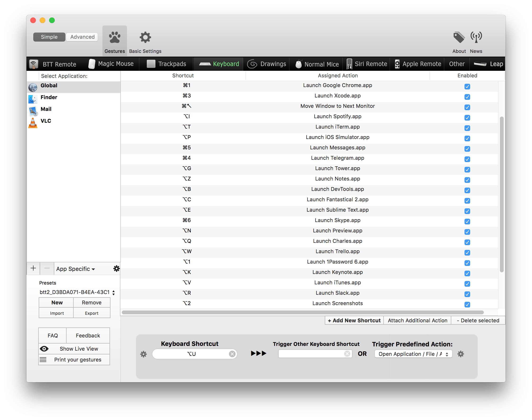The width and height of the screenshot is (532, 420).
Task: Click the BTT Remote wifi icon
Action: 34,64
